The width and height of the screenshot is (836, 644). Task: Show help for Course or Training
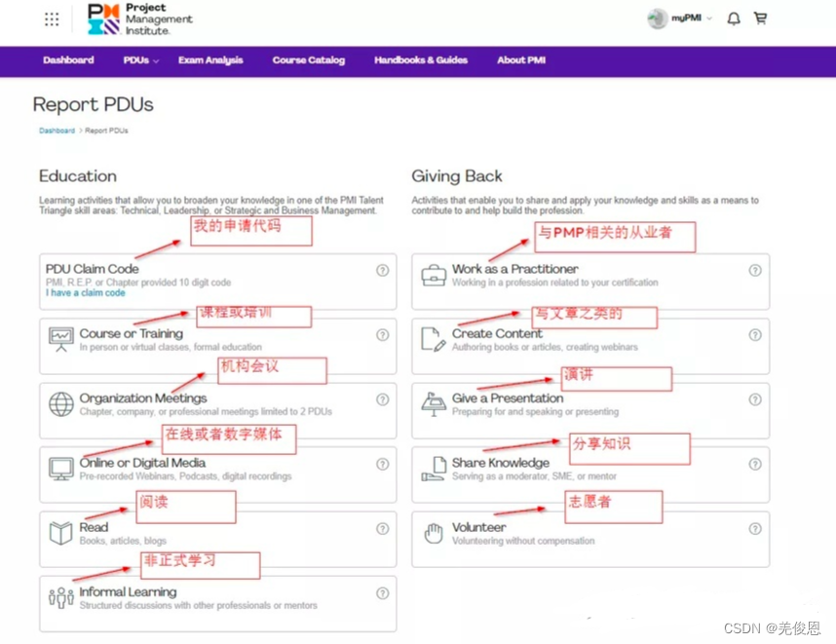click(382, 335)
